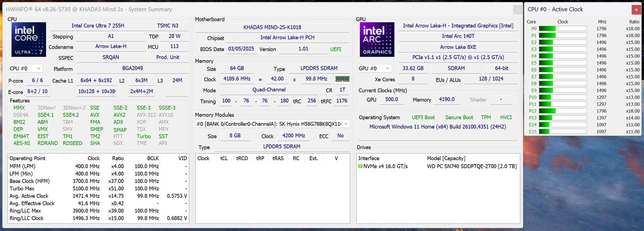This screenshot has width=644, height=231.
Task: Close the CPU #0 Active Clock window
Action: 636,9
